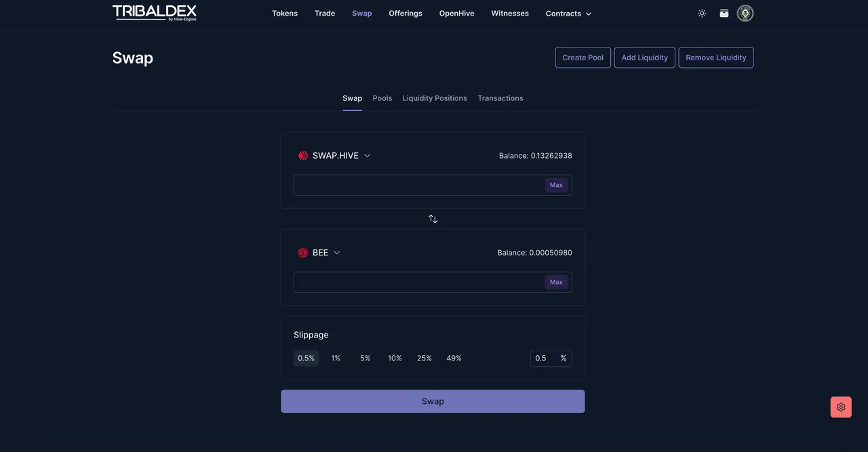
Task: Open the Contracts dropdown menu
Action: (568, 14)
